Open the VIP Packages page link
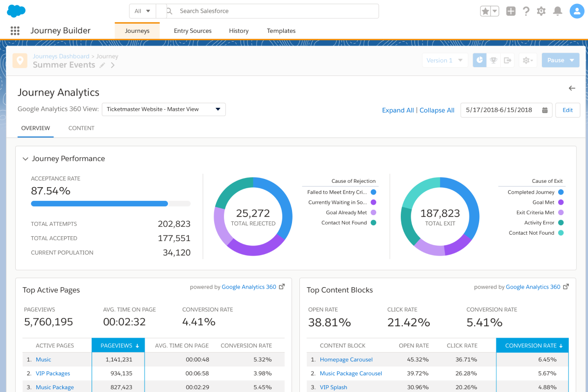The height and width of the screenshot is (392, 588). point(53,373)
